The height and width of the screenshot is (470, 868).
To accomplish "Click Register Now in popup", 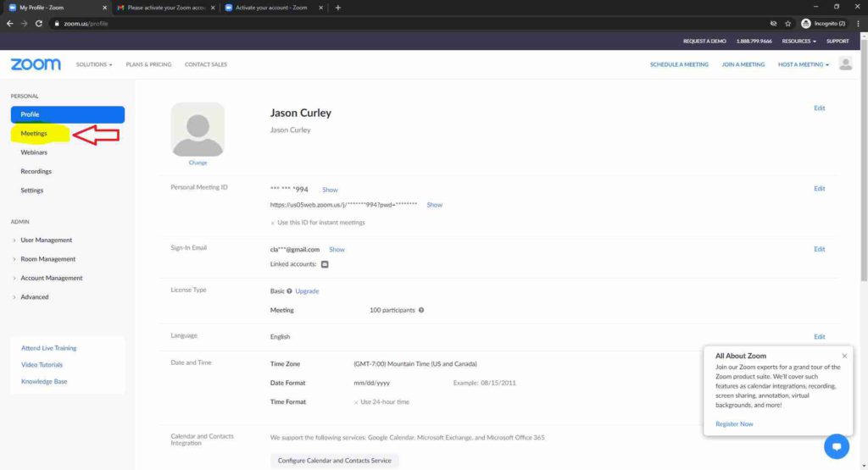I will (x=734, y=424).
